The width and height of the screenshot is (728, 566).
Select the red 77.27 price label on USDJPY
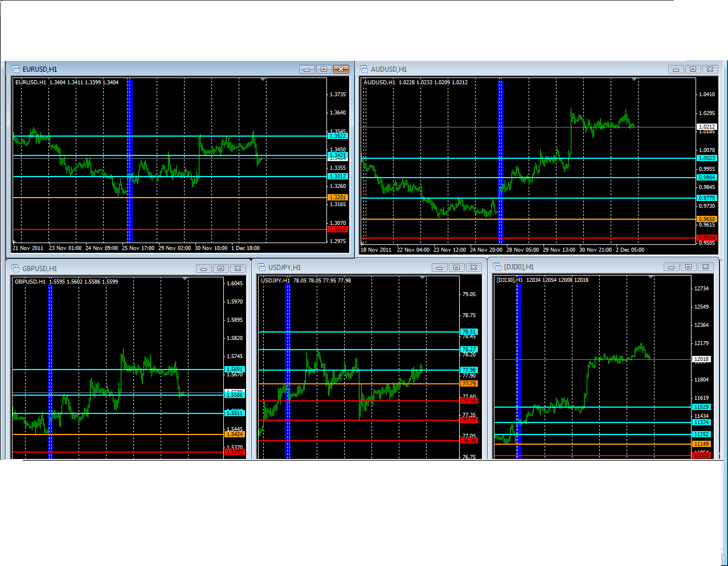click(x=469, y=420)
